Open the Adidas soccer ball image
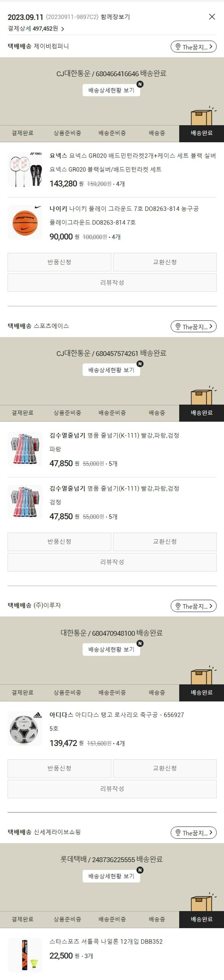This screenshot has height=980, width=224. 25,729
